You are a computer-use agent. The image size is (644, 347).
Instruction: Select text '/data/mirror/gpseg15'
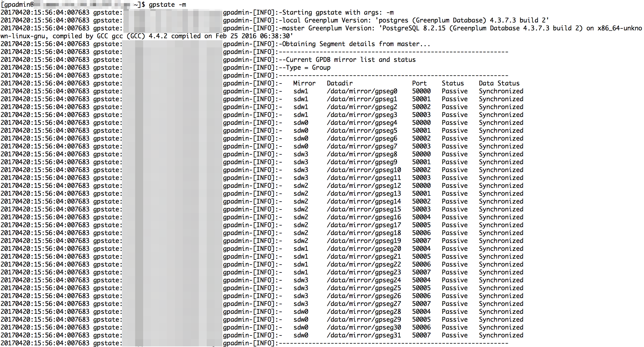[x=364, y=209]
